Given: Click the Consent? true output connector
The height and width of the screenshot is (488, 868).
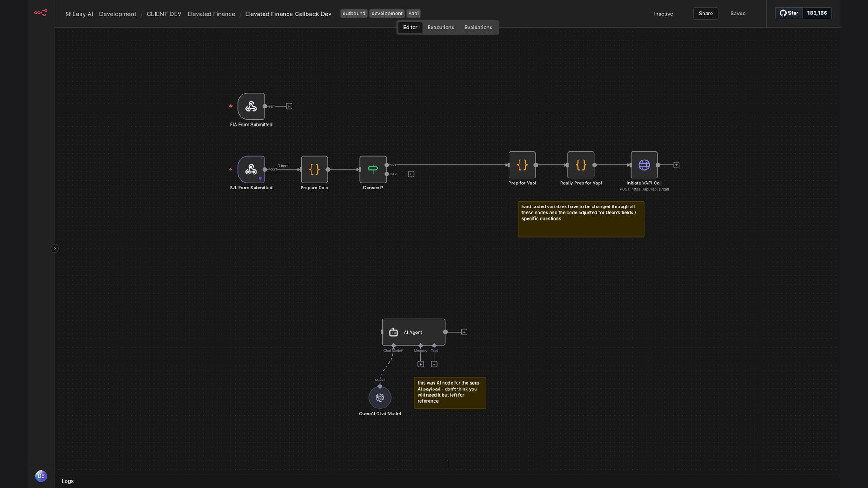Looking at the screenshot, I should click(387, 165).
